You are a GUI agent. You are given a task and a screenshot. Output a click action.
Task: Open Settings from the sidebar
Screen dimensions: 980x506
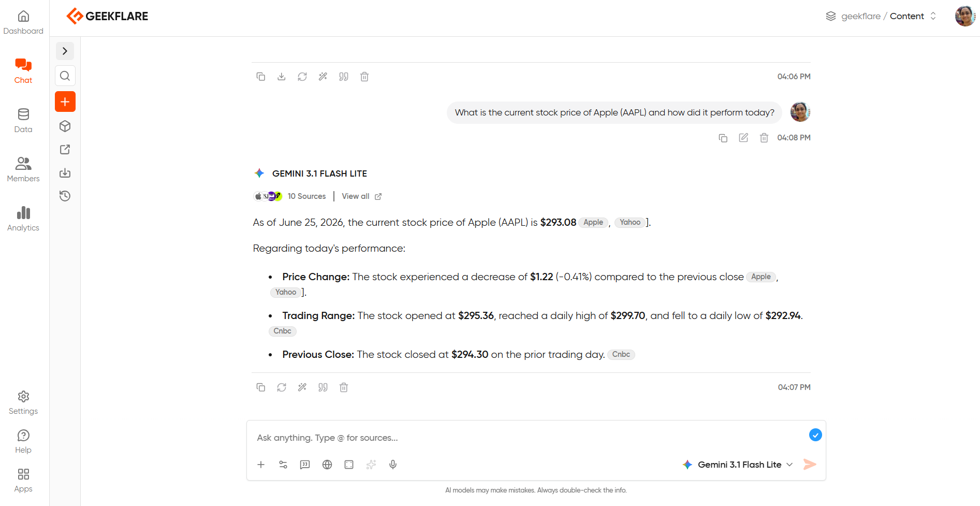pyautogui.click(x=23, y=403)
